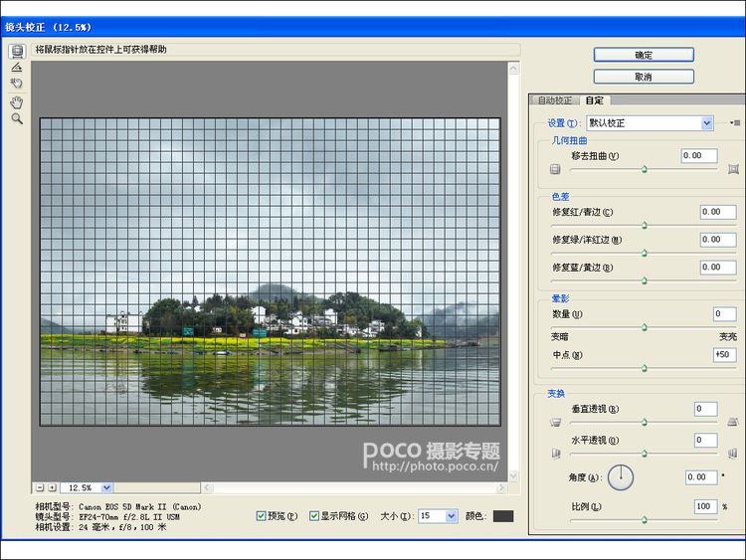Select the Remove Distortion tool
Screen dimensions: 746x560
[x=17, y=51]
